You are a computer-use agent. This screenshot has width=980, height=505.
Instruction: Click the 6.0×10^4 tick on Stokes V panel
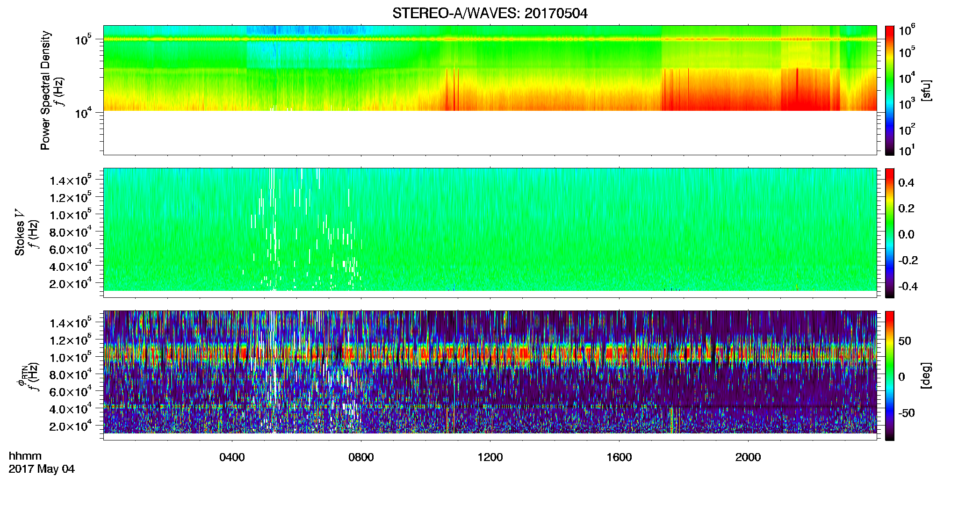pyautogui.click(x=71, y=249)
